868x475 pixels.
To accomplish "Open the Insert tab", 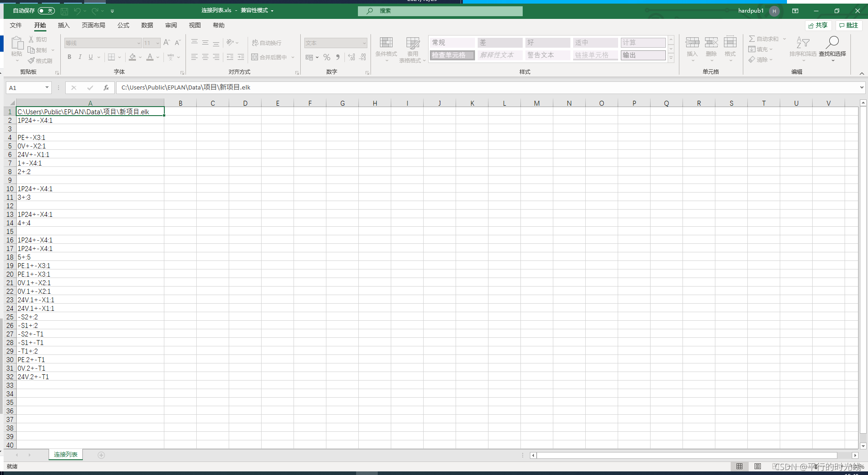I will 64,25.
